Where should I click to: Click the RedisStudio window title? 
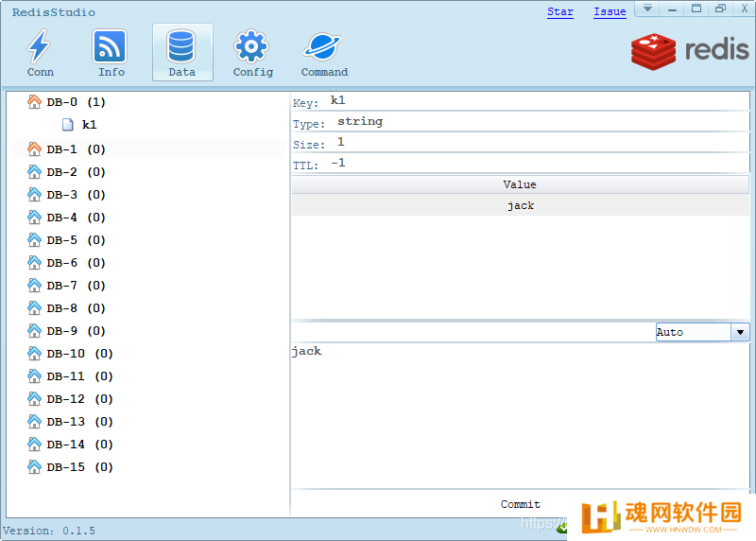pos(54,12)
